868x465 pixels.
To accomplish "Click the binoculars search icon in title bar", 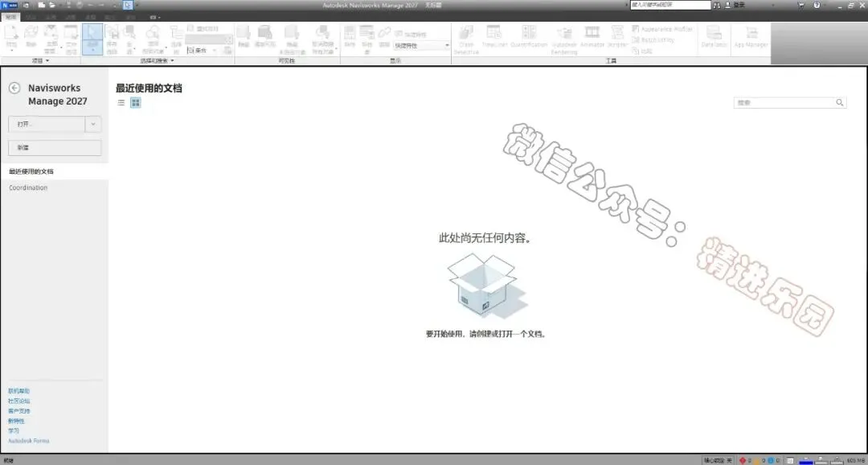I will click(x=717, y=5).
